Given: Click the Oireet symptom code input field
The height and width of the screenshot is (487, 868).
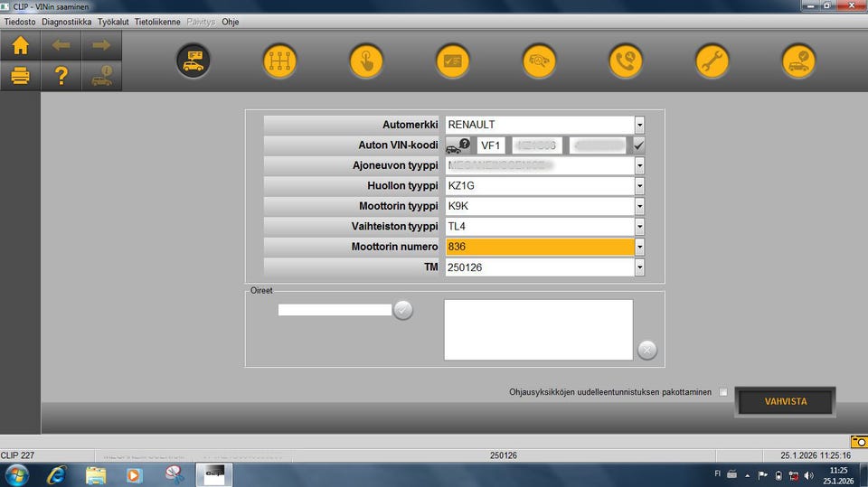Looking at the screenshot, I should (x=335, y=310).
